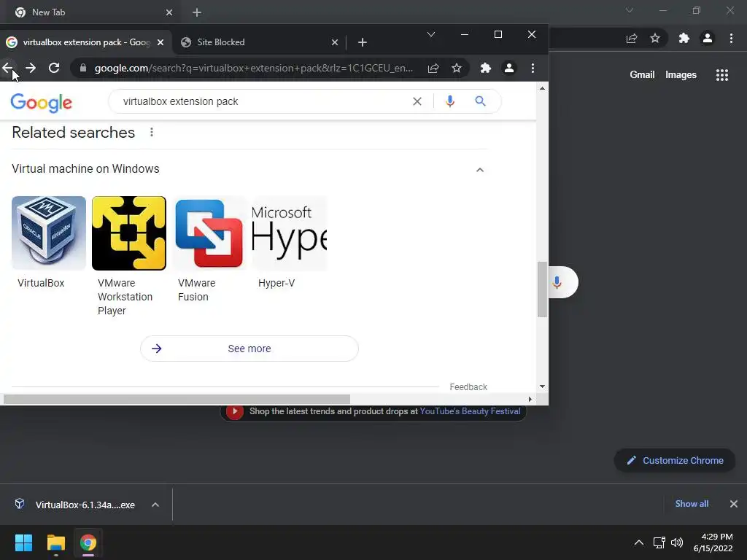Open downloaded VirtualBox-6.1.34a exe file
This screenshot has width=747, height=560.
pos(76,505)
